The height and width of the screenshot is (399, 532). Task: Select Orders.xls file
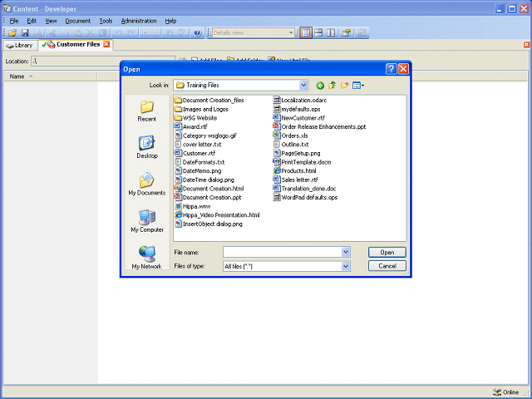coord(291,135)
